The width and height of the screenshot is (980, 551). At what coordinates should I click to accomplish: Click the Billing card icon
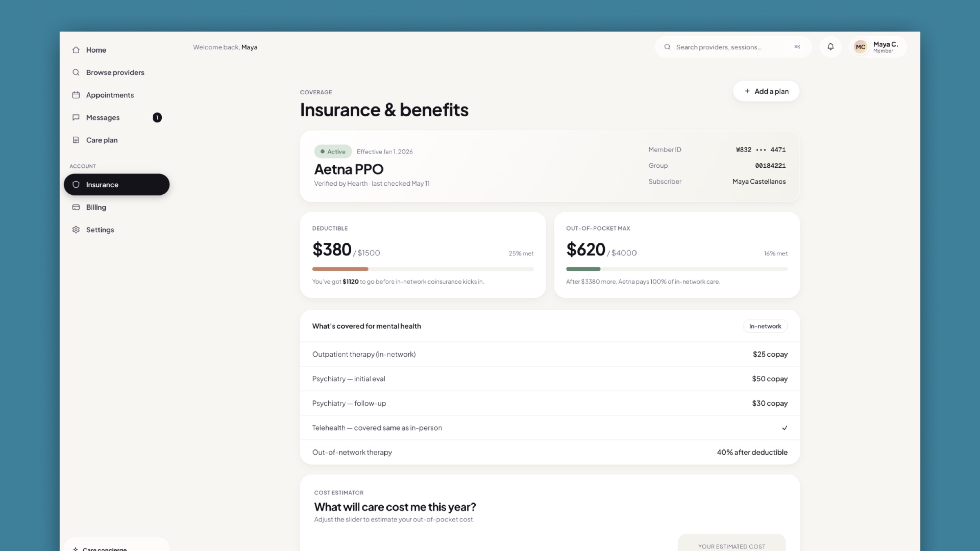[76, 207]
